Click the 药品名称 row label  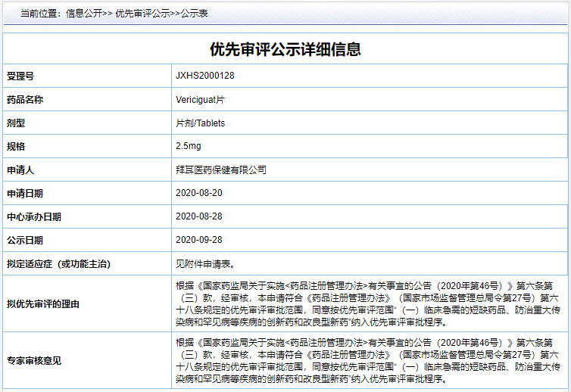click(x=25, y=99)
